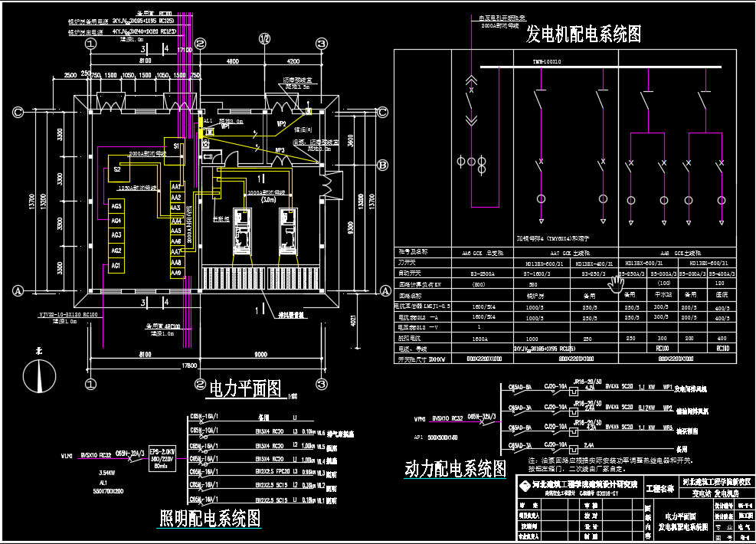Click the note text starting with 注:
756x544 pixels.
pos(610,464)
